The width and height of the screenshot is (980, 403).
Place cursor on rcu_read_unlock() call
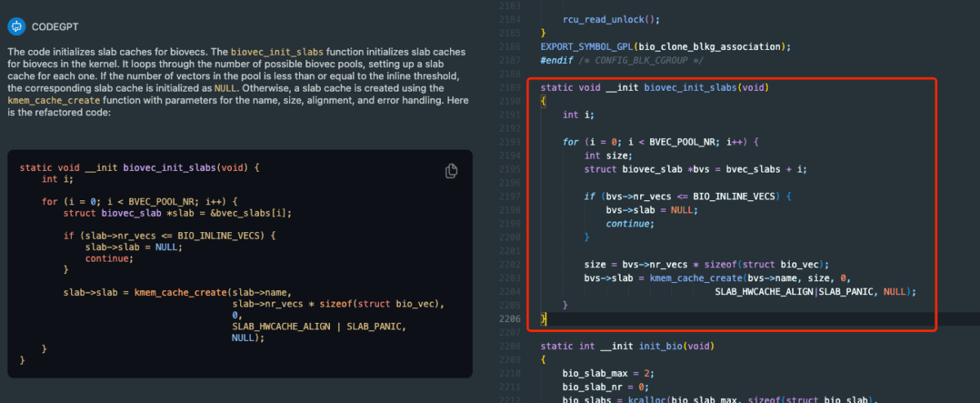(x=599, y=18)
